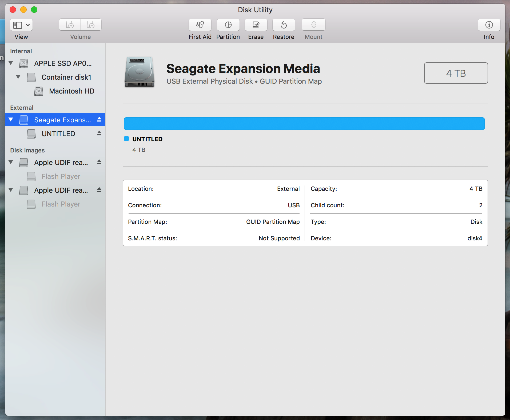Click the Mount toolbar icon

tap(314, 25)
